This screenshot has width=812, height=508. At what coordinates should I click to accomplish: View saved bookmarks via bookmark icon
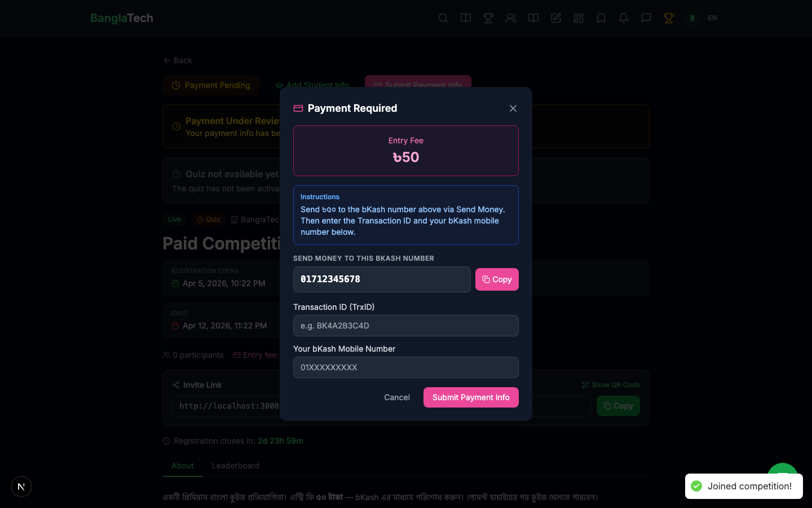click(x=601, y=17)
